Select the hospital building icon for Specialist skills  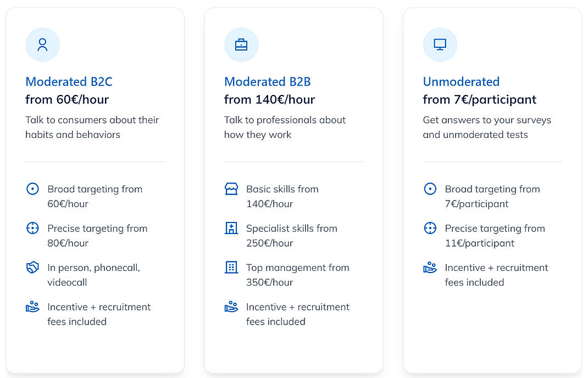click(231, 228)
